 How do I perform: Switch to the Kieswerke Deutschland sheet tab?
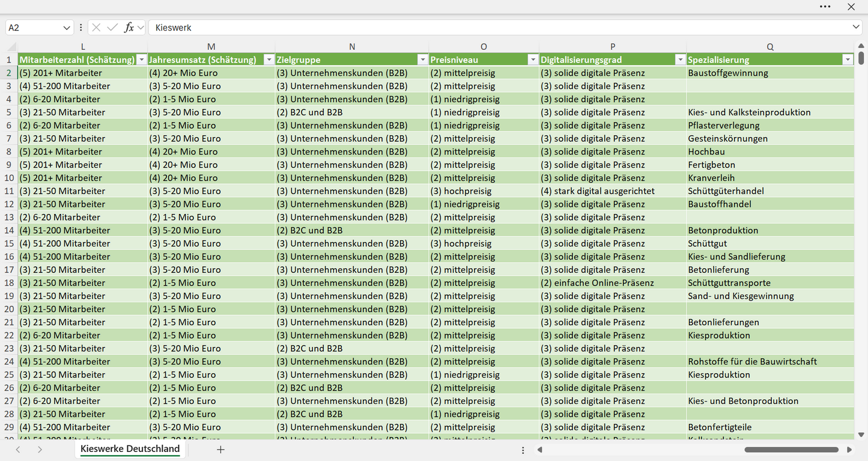130,449
